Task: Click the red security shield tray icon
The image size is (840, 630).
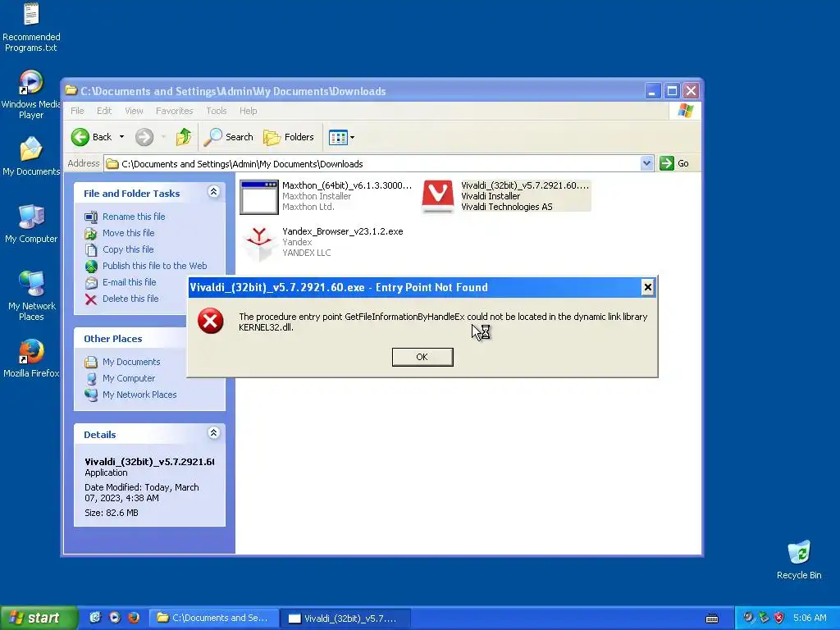Action: [x=779, y=618]
